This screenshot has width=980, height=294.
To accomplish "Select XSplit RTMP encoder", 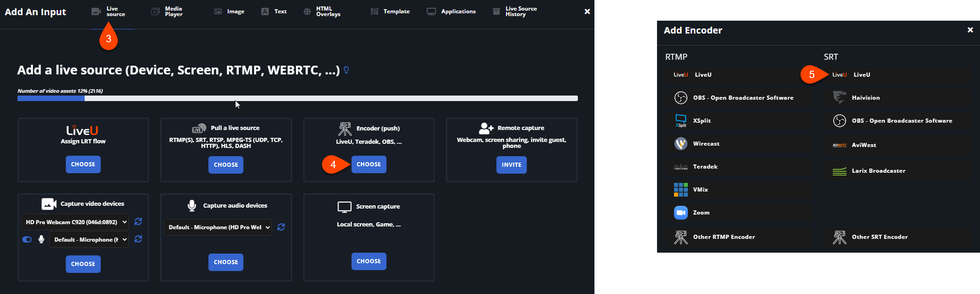I will click(x=739, y=121).
